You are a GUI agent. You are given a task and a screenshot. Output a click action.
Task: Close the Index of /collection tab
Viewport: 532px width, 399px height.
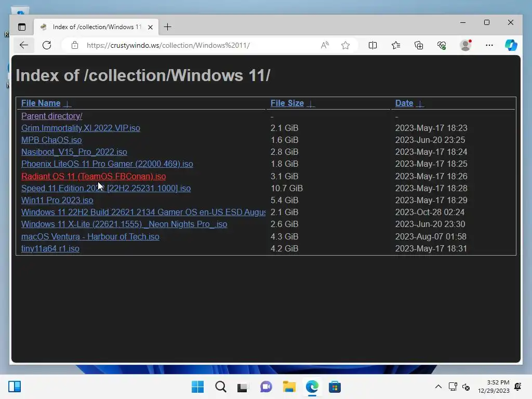(150, 27)
